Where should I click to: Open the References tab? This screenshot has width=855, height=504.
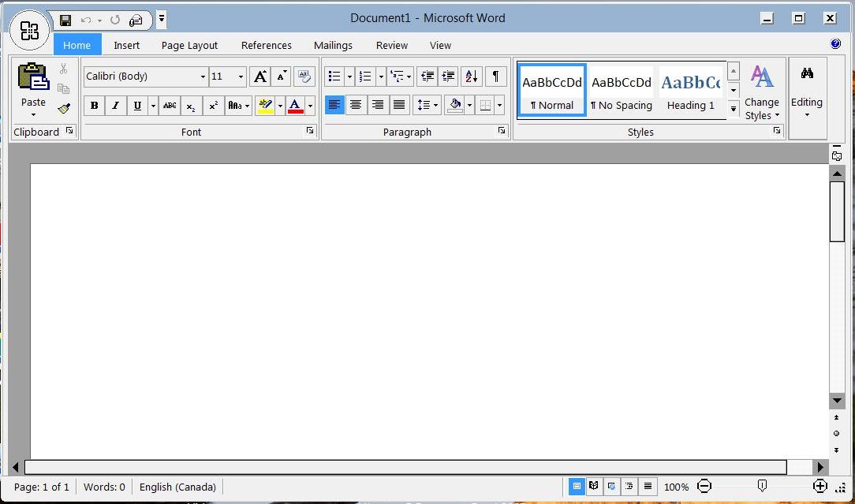point(266,45)
